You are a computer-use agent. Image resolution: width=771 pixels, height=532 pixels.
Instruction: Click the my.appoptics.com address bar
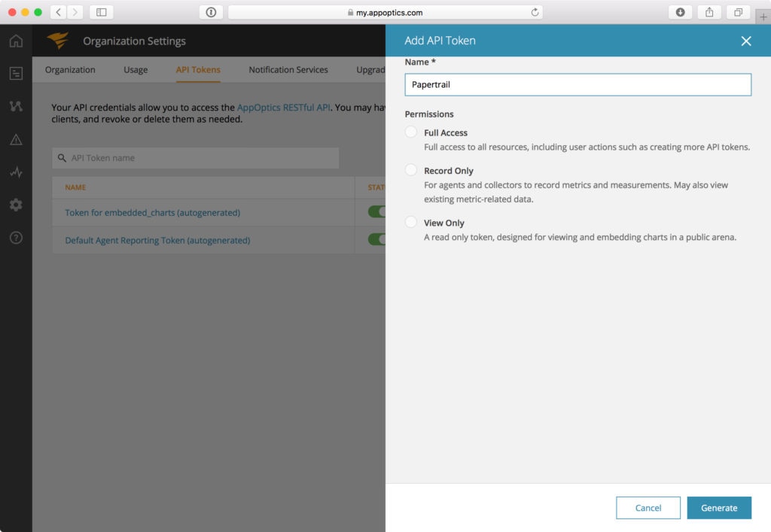tap(385, 12)
